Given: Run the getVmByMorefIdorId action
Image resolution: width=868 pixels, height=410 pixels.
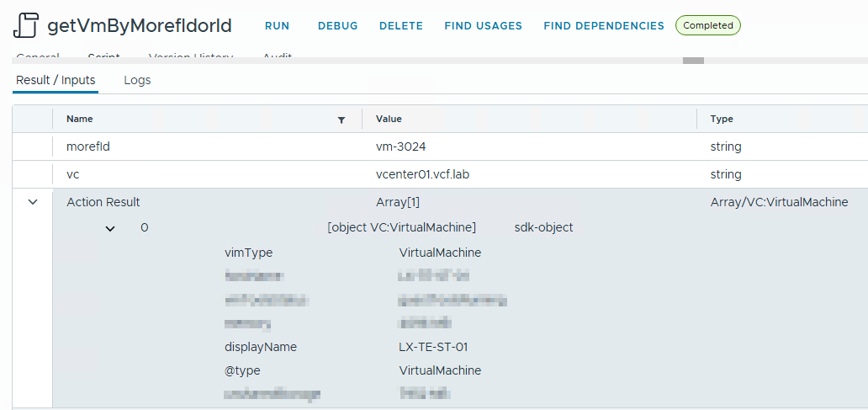Looking at the screenshot, I should (x=277, y=26).
